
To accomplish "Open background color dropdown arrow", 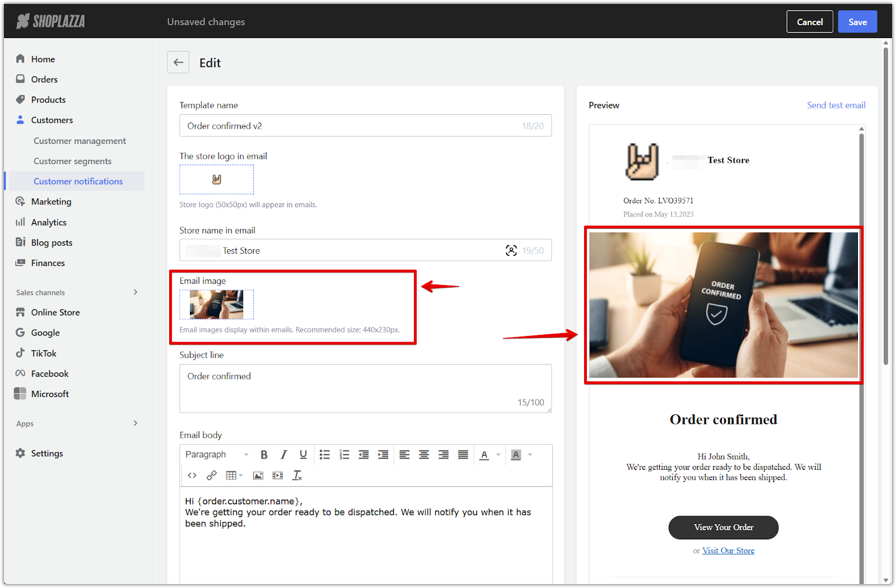I will point(530,455).
